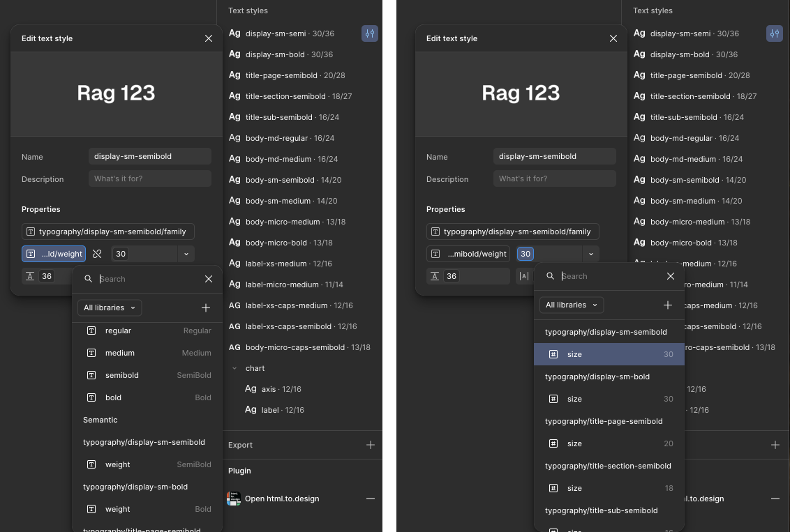
Task: Click the html.to.design plugin icon
Action: 234,499
